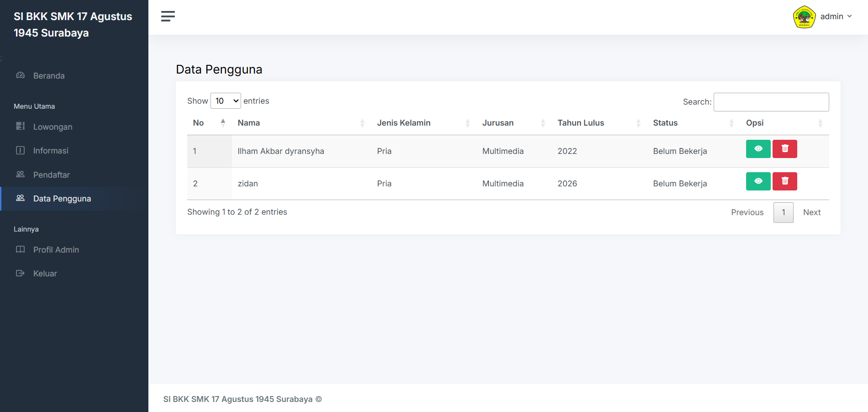
Task: View details of user zidan
Action: point(758,181)
